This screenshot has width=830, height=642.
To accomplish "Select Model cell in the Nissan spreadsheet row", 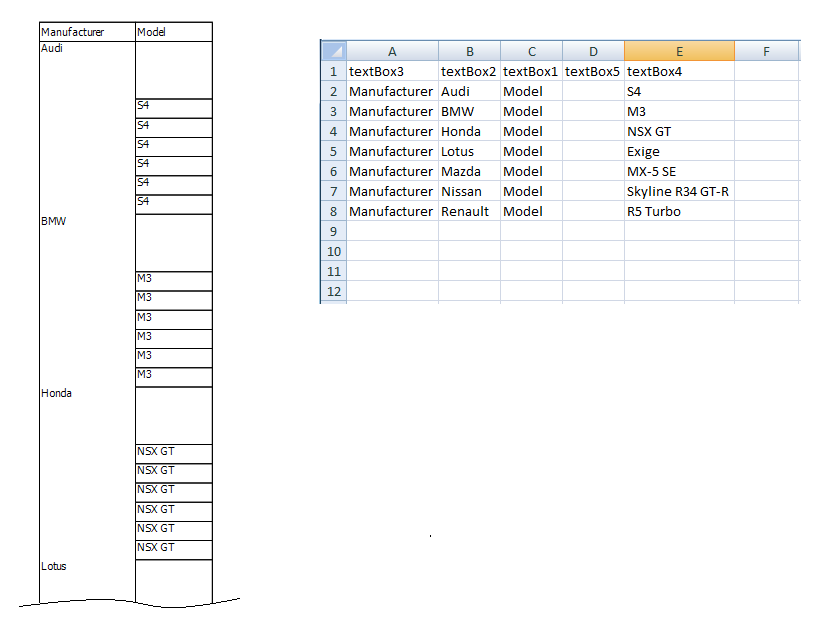I will (531, 192).
